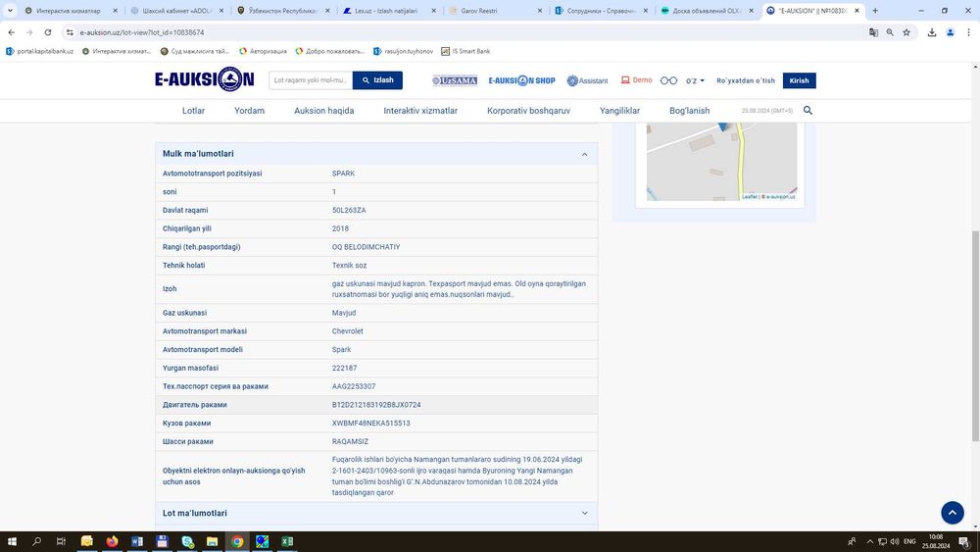The width and height of the screenshot is (980, 552).
Task: Click the Kirish login button
Action: (x=799, y=80)
